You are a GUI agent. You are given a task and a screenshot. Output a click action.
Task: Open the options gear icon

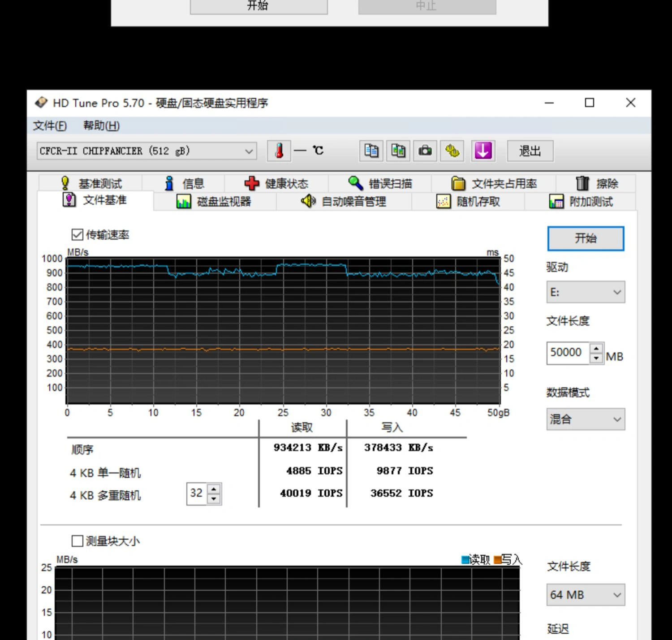point(452,151)
